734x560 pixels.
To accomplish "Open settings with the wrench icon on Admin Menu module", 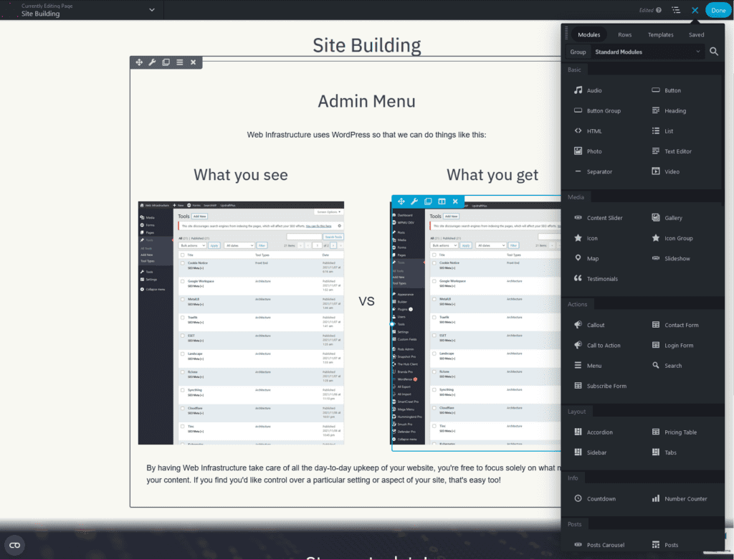I will 152,62.
